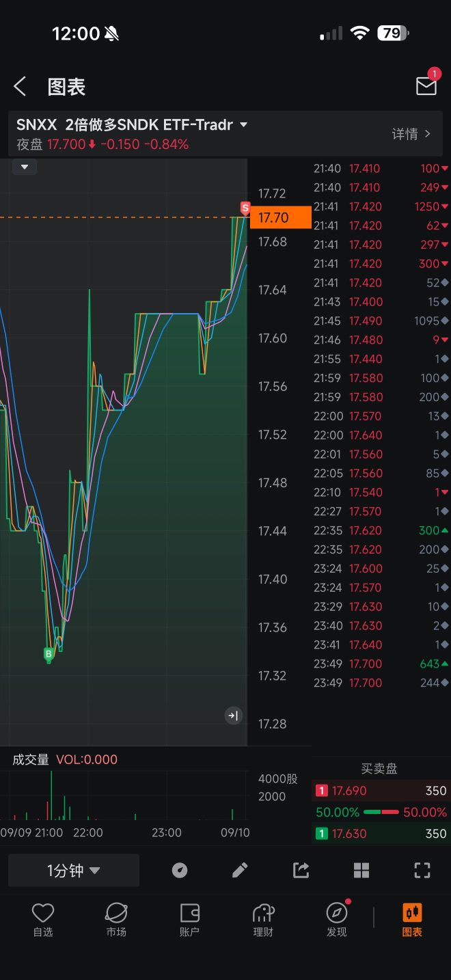451x980 pixels.
Task: Select the 22:10 17.540 trade row
Action: click(x=381, y=492)
